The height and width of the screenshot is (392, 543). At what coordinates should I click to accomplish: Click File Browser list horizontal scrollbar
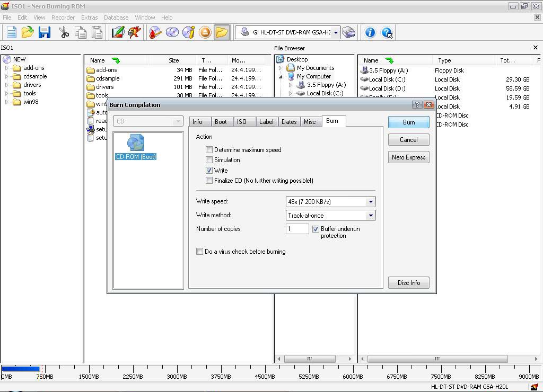[x=437, y=359]
